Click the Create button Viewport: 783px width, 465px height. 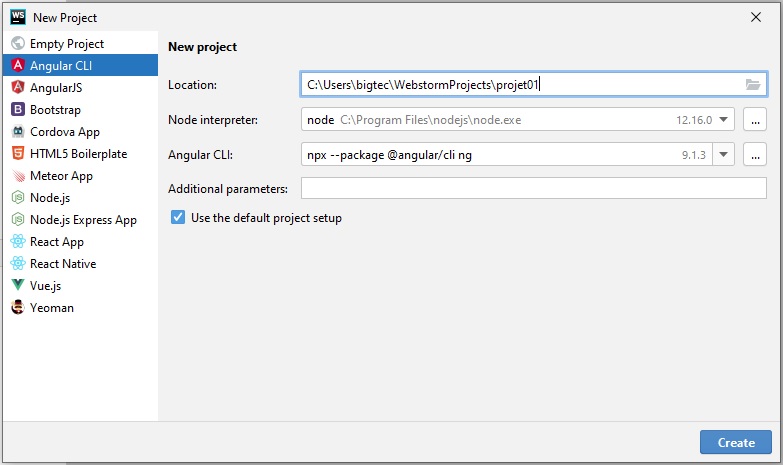[736, 442]
